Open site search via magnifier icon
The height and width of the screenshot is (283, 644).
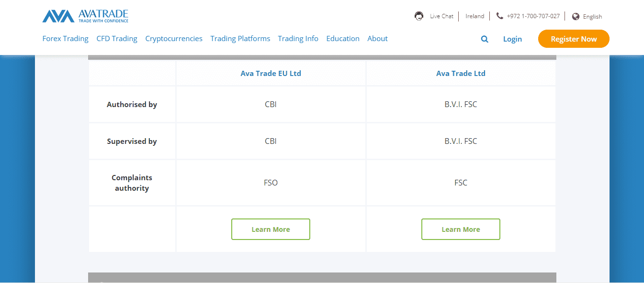(485, 39)
